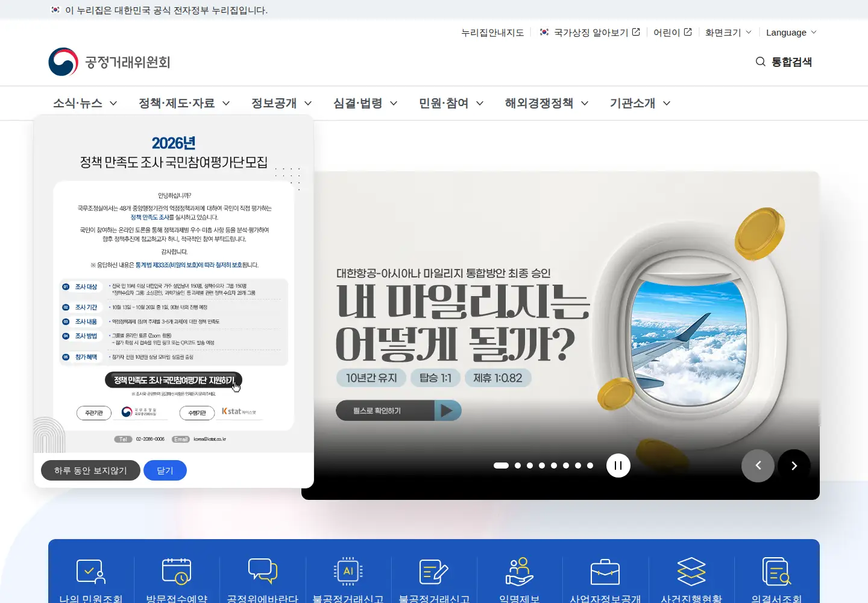This screenshot has width=868, height=603.
Task: Expand the 민원·참여 menu
Action: tap(451, 103)
